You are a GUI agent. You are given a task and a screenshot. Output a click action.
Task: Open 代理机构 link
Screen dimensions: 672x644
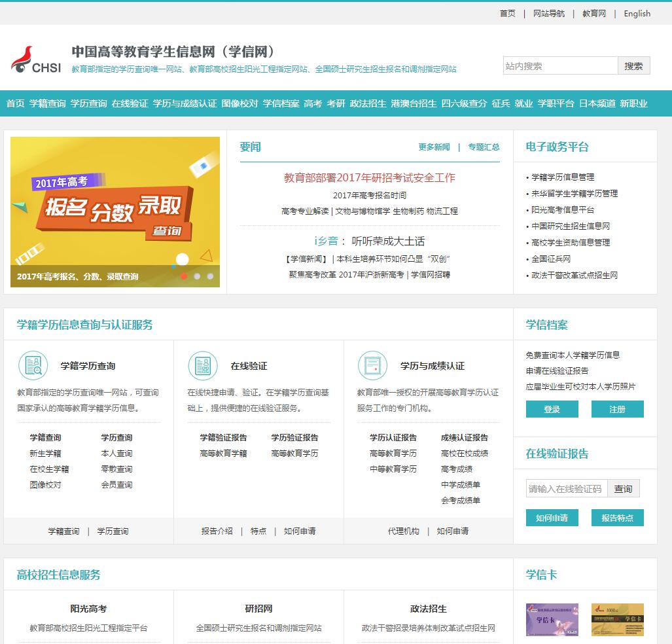tap(403, 531)
